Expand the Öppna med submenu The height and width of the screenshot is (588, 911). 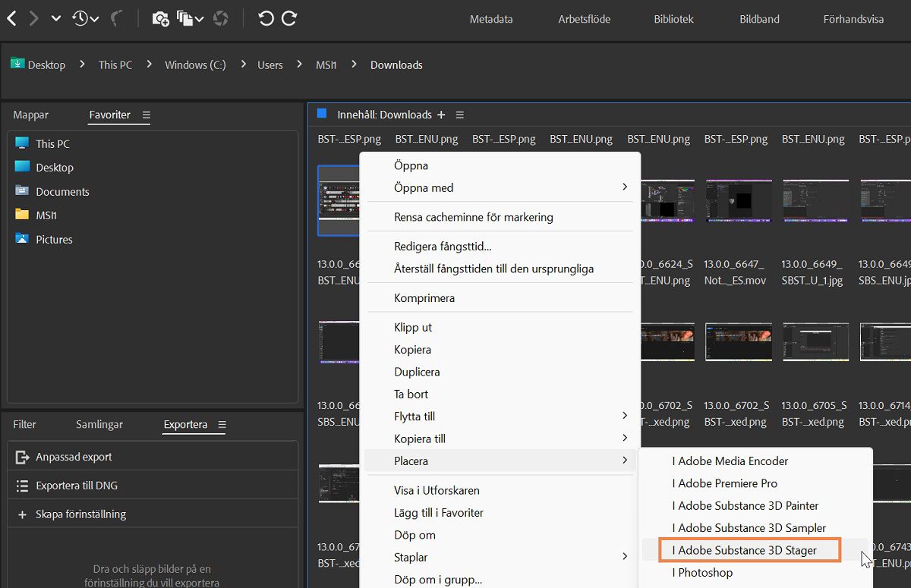(x=500, y=187)
